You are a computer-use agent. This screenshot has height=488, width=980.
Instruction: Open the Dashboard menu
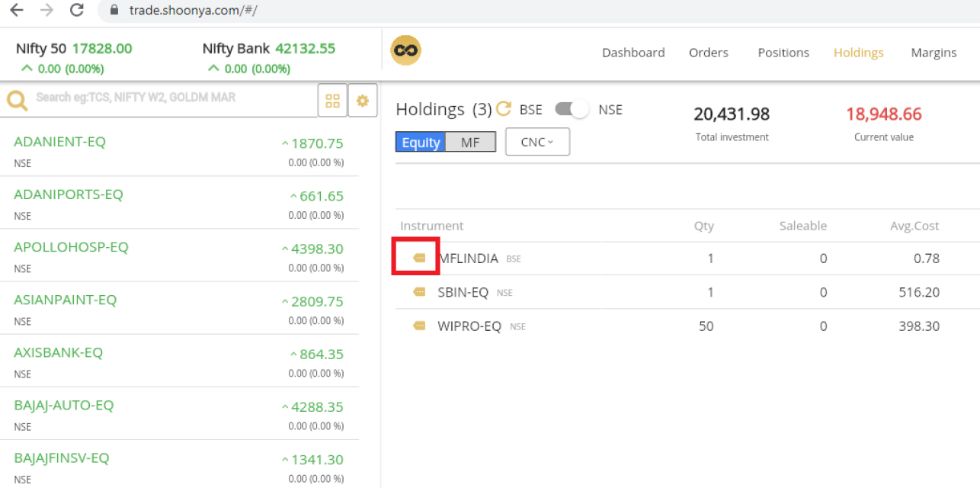(633, 53)
